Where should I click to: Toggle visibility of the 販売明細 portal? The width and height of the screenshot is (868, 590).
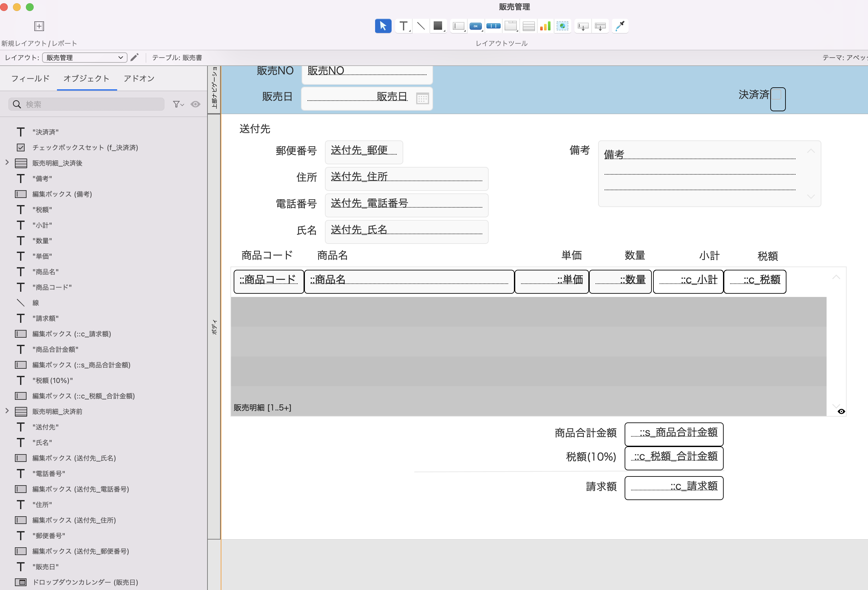841,411
